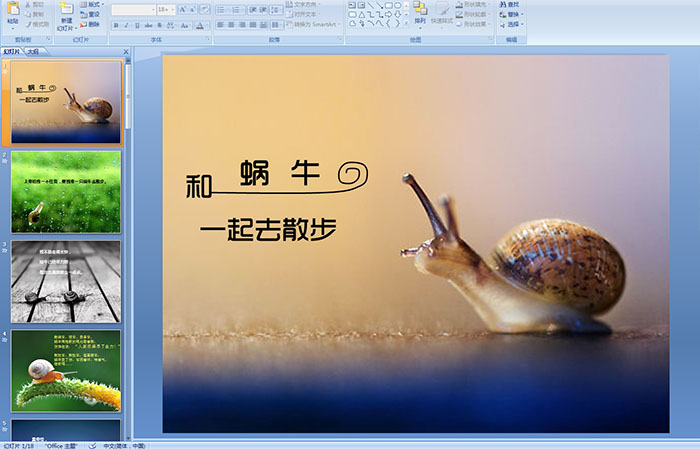Viewport: 700px width, 449px height.
Task: Open 转换为 SmartArt menu
Action: tap(313, 24)
